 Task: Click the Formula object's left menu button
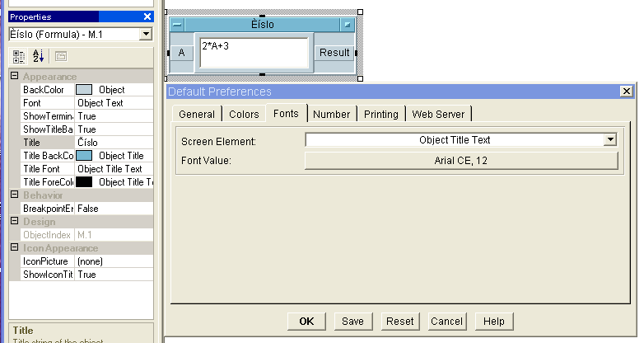(x=178, y=26)
